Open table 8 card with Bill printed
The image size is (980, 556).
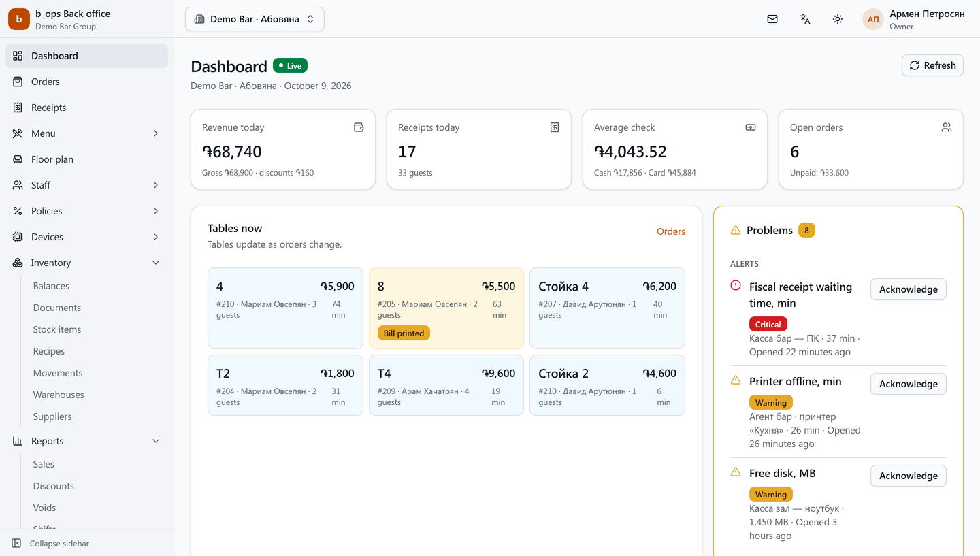(446, 308)
